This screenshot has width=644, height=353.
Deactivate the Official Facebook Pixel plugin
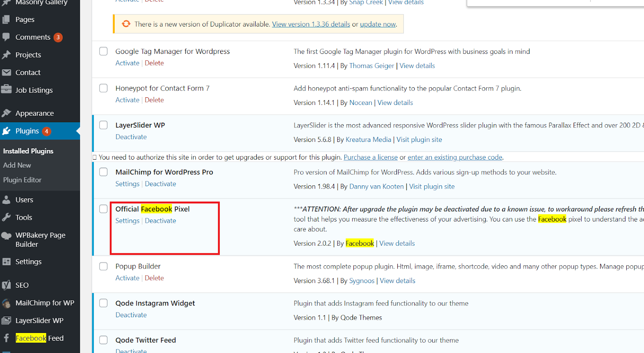click(161, 221)
